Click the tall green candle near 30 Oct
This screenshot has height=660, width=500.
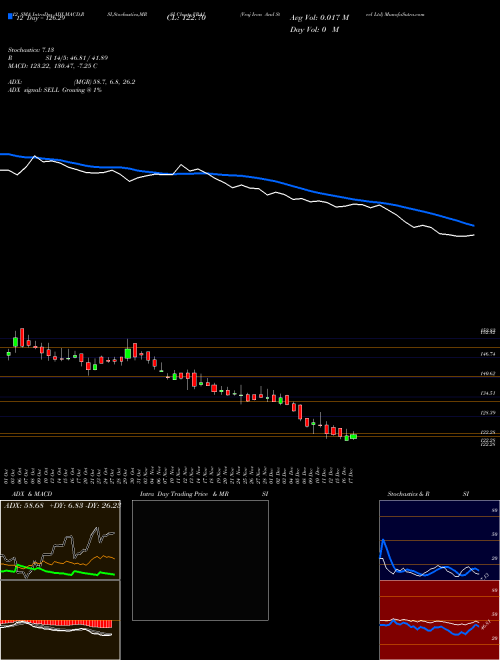[128, 353]
